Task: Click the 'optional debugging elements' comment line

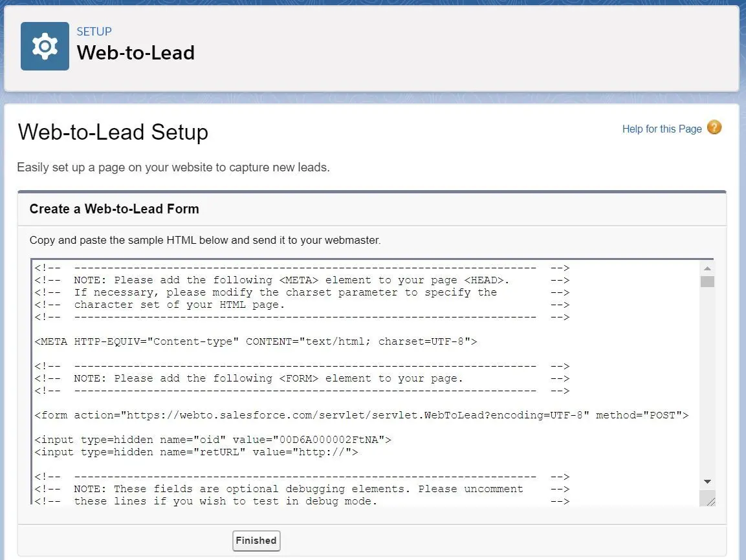Action: [302, 489]
